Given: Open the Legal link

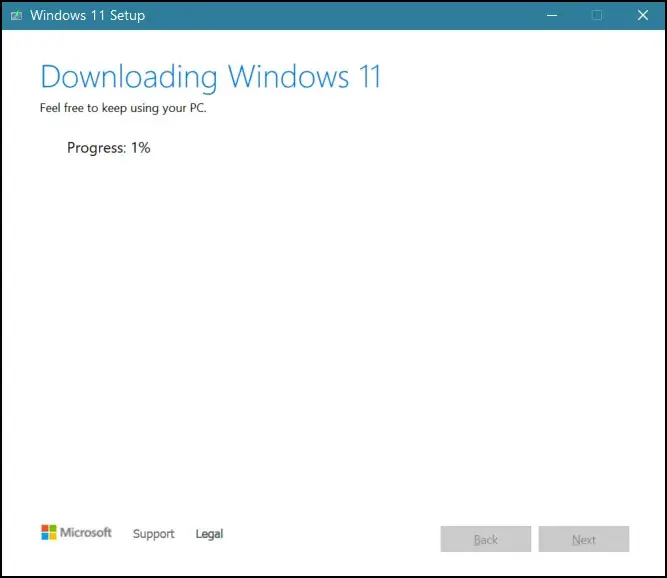Looking at the screenshot, I should 209,534.
